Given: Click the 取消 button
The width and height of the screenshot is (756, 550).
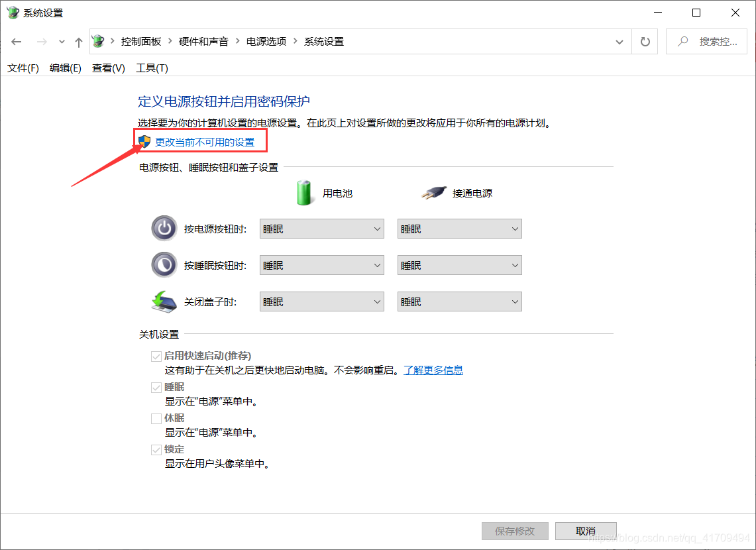Looking at the screenshot, I should (586, 531).
